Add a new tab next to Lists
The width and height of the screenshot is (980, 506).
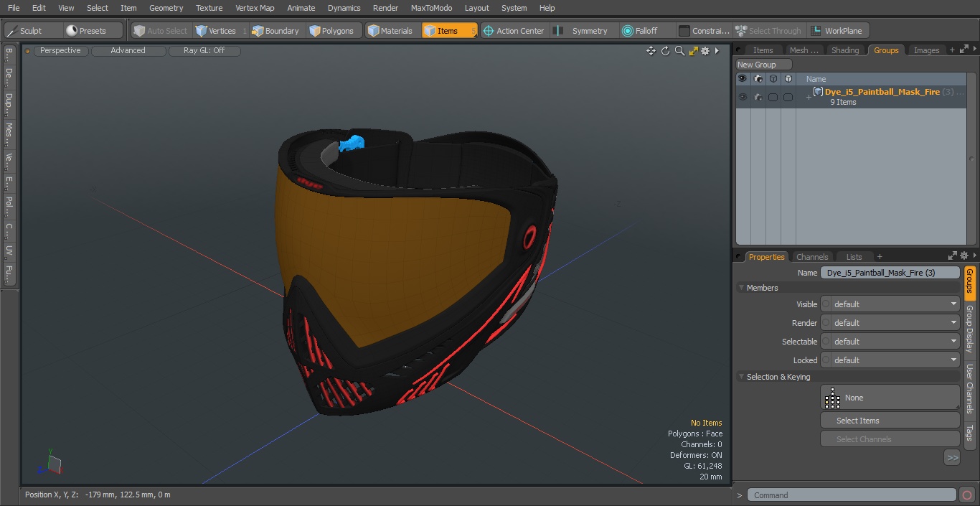click(x=880, y=257)
